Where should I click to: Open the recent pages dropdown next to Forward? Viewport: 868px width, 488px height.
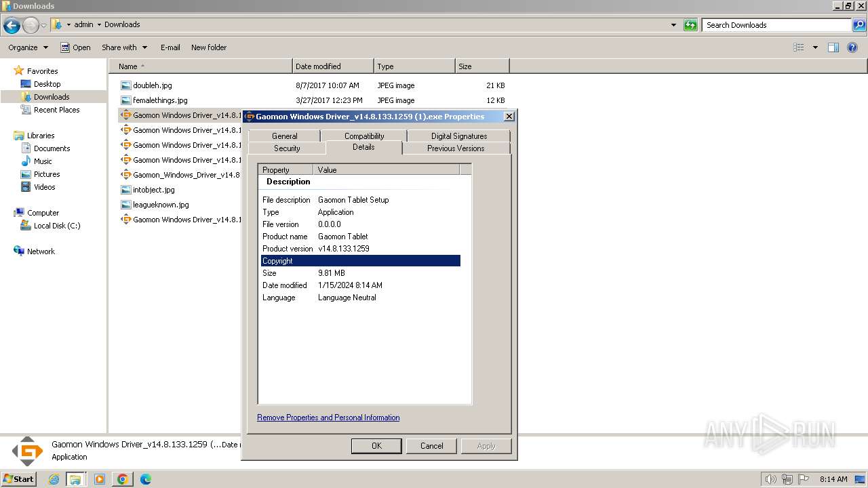tap(43, 26)
